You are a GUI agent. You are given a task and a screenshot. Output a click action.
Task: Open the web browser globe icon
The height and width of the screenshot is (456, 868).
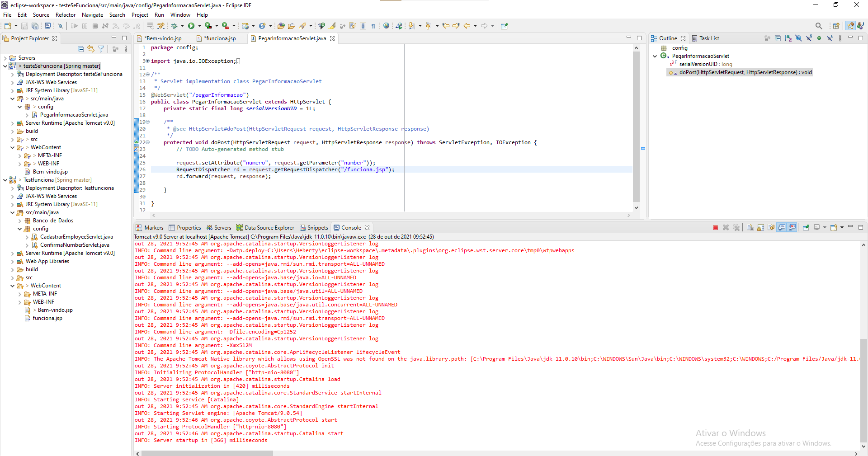pyautogui.click(x=386, y=26)
